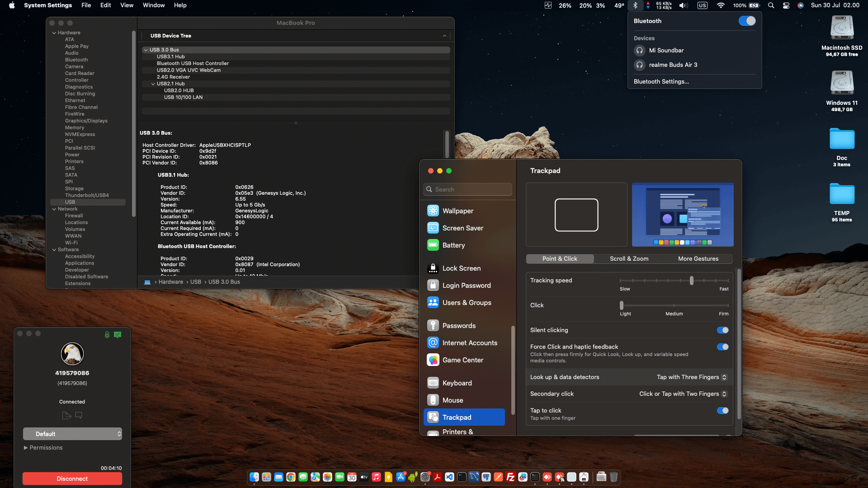Select Bluetooth USB Host Controller in device tree
This screenshot has width=868, height=488.
[193, 63]
